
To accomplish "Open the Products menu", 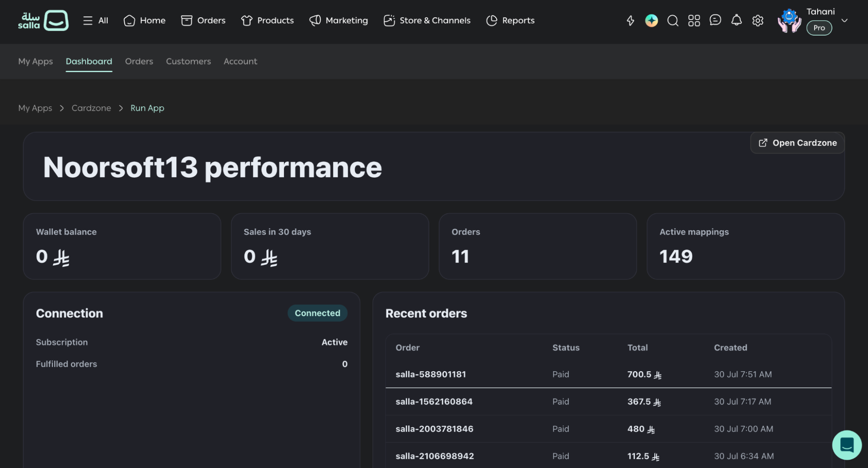I will point(267,20).
